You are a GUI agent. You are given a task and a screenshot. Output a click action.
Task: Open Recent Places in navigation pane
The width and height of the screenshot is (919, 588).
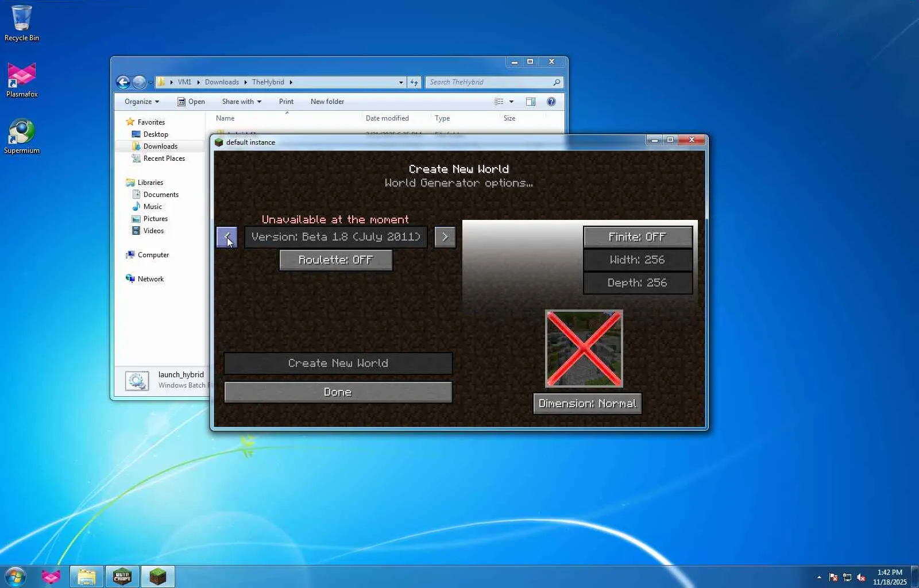[x=164, y=158]
